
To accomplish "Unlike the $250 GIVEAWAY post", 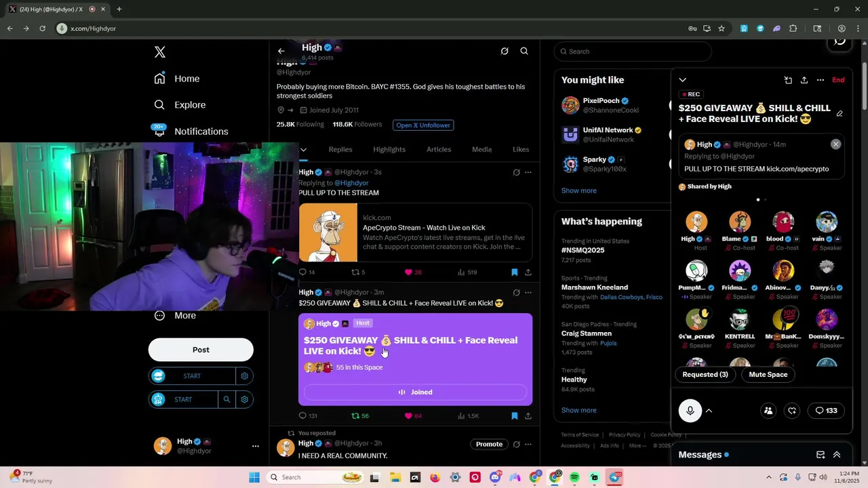I will point(413,415).
